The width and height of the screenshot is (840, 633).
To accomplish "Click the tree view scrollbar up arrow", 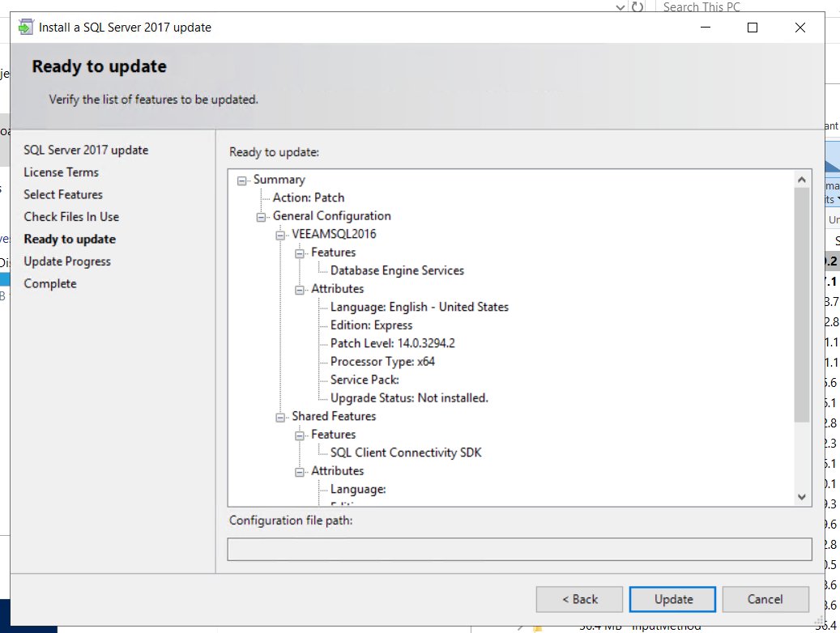I will (801, 180).
